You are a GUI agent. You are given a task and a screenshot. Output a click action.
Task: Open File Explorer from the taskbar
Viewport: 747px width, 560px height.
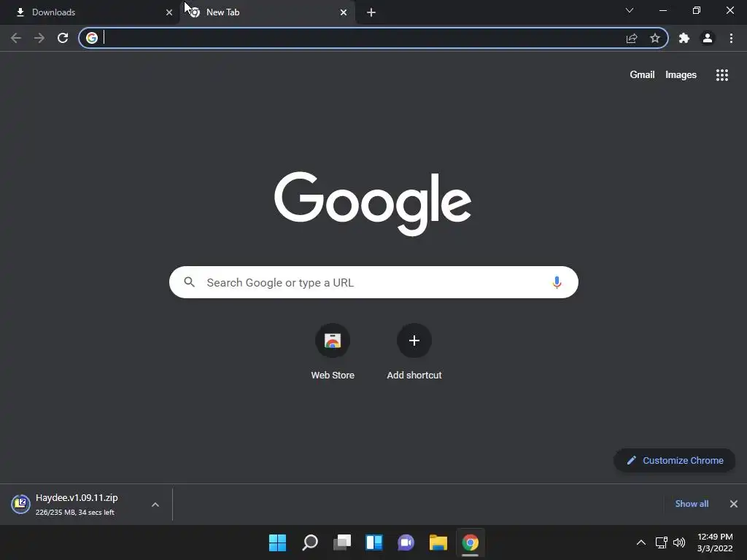[438, 542]
